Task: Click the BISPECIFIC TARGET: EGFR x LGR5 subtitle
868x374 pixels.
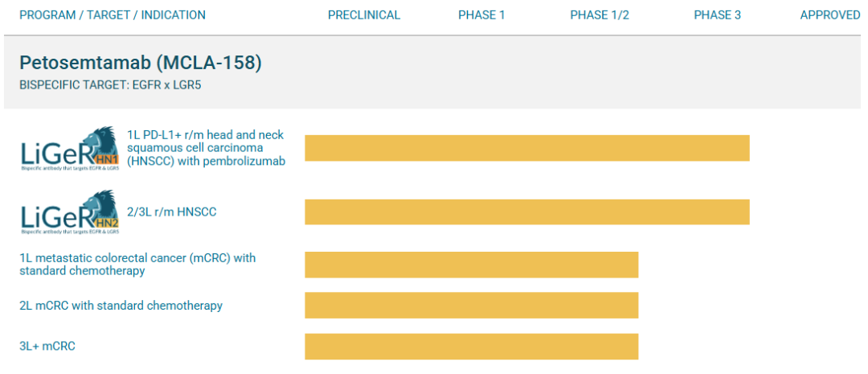Action: click(106, 86)
